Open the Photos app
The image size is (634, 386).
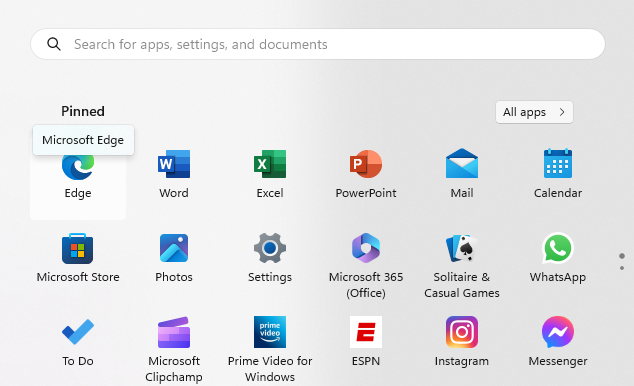[x=174, y=248]
